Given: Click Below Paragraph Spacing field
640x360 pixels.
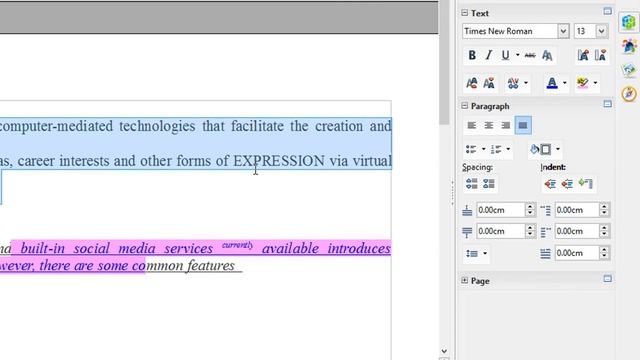Looking at the screenshot, I should [500, 231].
